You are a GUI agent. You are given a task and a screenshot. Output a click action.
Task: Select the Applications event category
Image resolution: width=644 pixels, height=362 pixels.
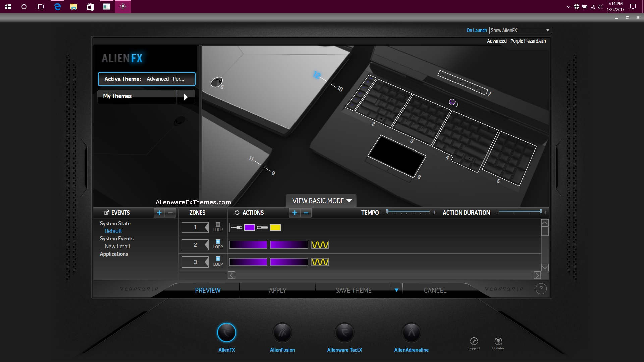(x=114, y=254)
